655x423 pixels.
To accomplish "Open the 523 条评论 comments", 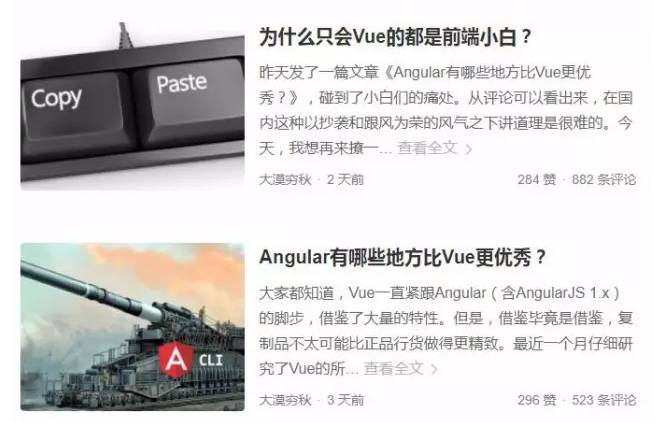I will (604, 400).
